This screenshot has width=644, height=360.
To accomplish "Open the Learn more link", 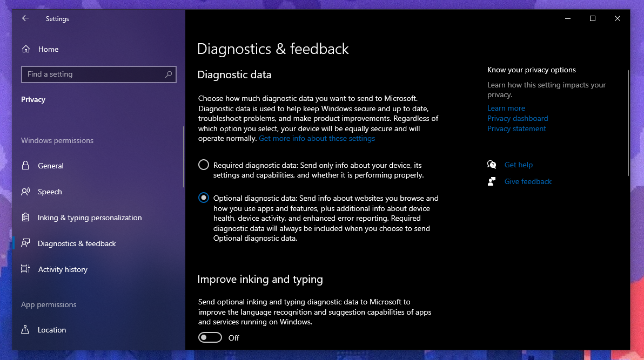I will point(506,108).
